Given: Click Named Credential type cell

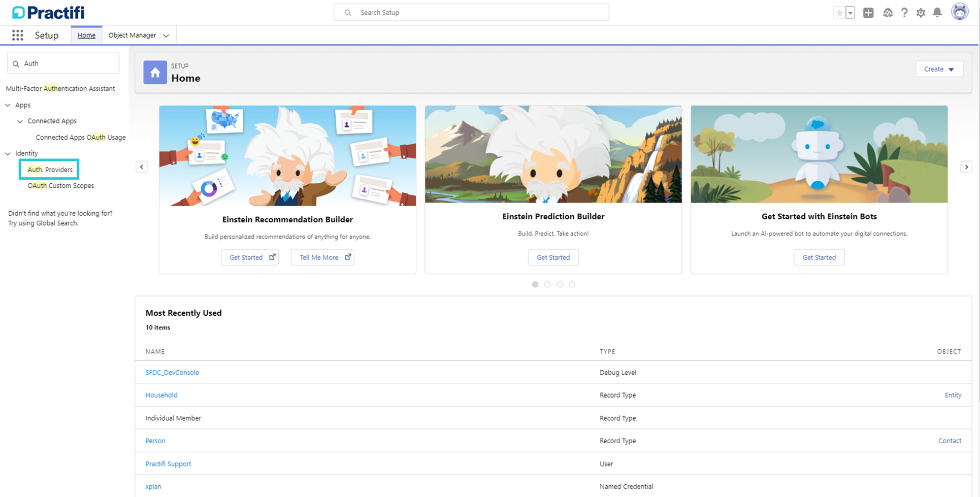Looking at the screenshot, I should 626,486.
